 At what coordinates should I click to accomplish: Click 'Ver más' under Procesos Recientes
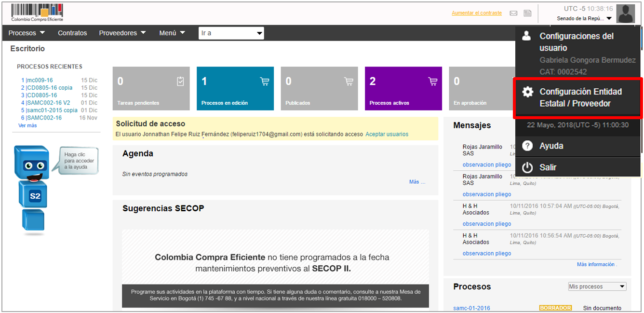(27, 125)
